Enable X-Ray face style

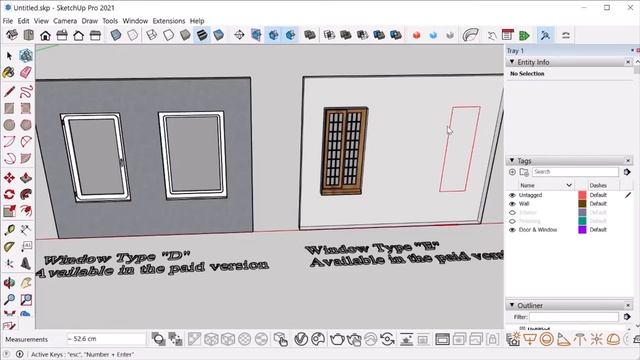coord(116,35)
